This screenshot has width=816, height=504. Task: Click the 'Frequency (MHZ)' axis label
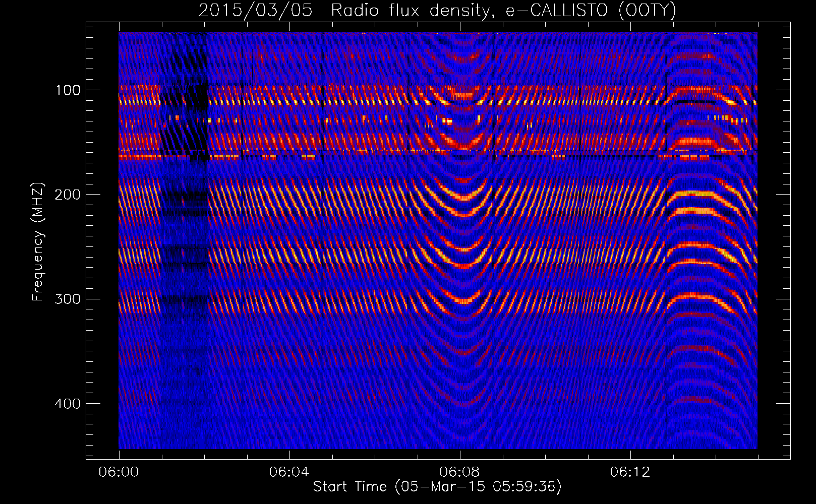pos(38,242)
